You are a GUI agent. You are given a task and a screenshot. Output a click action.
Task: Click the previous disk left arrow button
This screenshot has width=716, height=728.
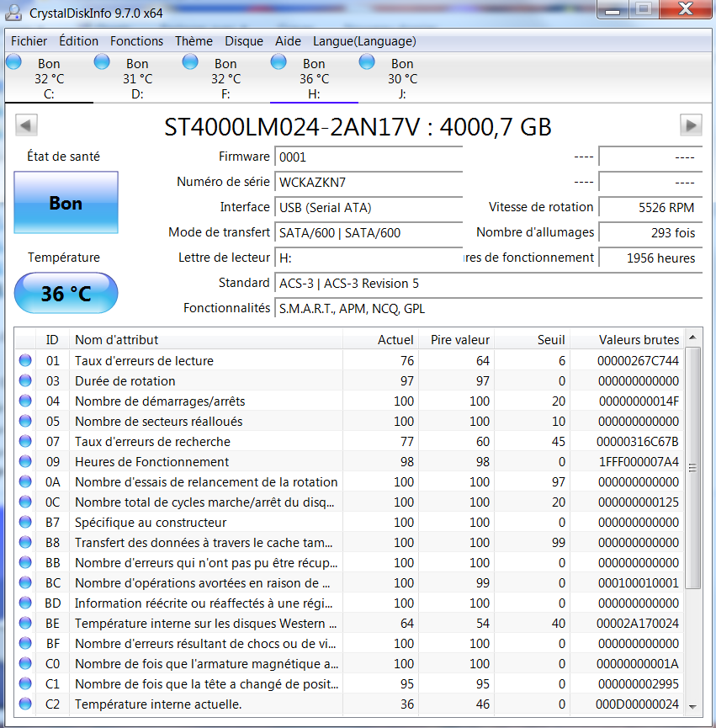click(x=26, y=125)
